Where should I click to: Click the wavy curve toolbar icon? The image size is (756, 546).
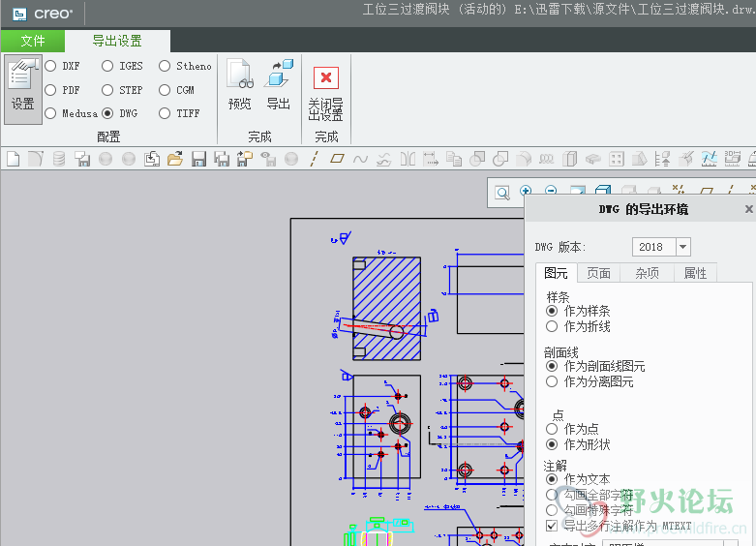pyautogui.click(x=360, y=159)
